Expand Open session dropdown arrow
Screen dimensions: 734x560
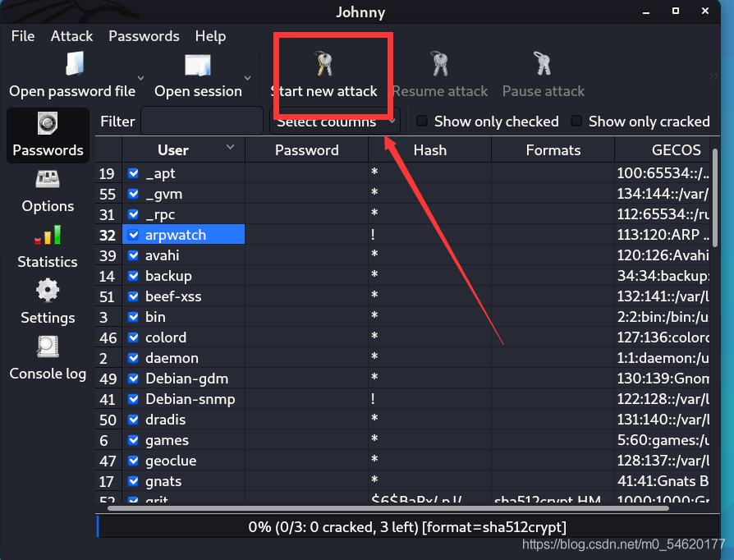[x=248, y=78]
